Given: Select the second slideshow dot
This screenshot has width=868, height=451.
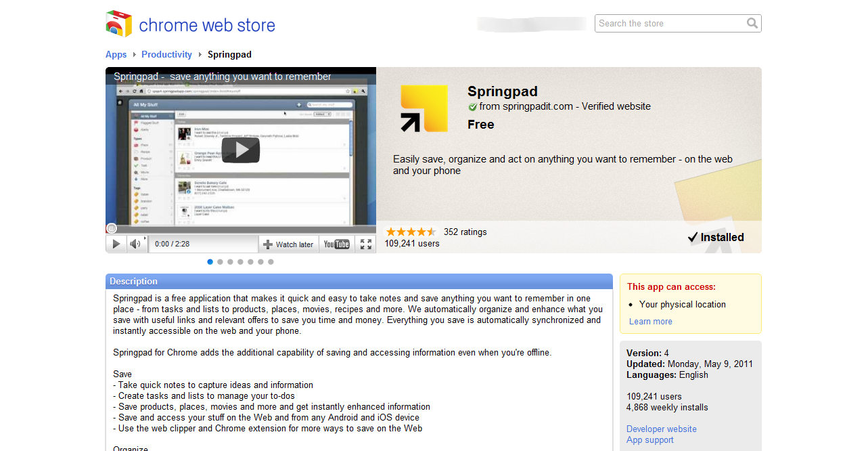Looking at the screenshot, I should click(220, 261).
